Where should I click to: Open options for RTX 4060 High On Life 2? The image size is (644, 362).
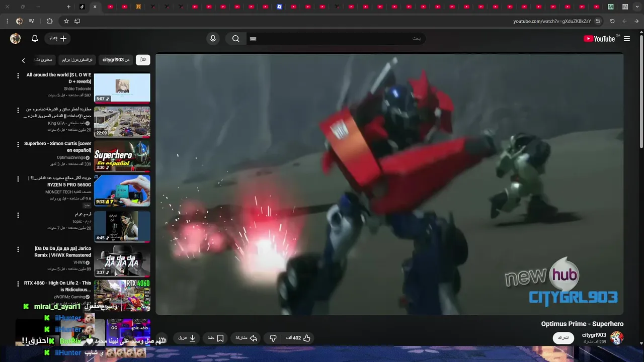point(18,284)
